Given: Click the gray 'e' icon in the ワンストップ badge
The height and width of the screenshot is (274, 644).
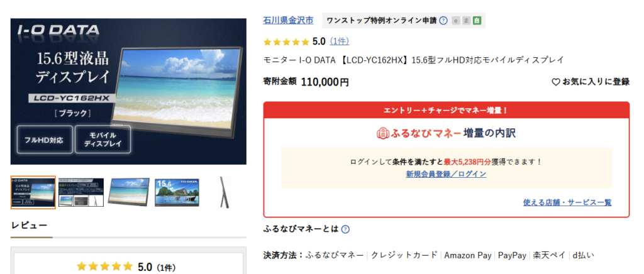Looking at the screenshot, I should click(x=455, y=21).
